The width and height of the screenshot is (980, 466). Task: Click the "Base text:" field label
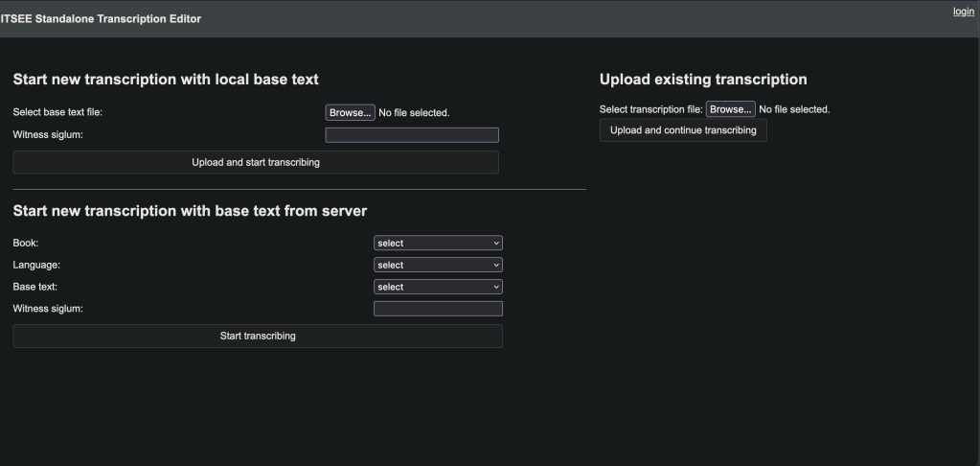click(34, 287)
